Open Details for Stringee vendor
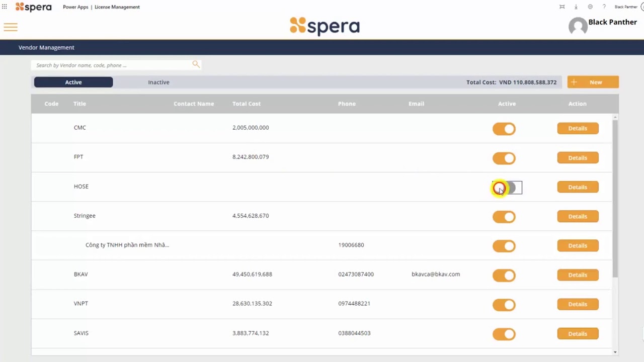The height and width of the screenshot is (362, 644). [x=578, y=216]
